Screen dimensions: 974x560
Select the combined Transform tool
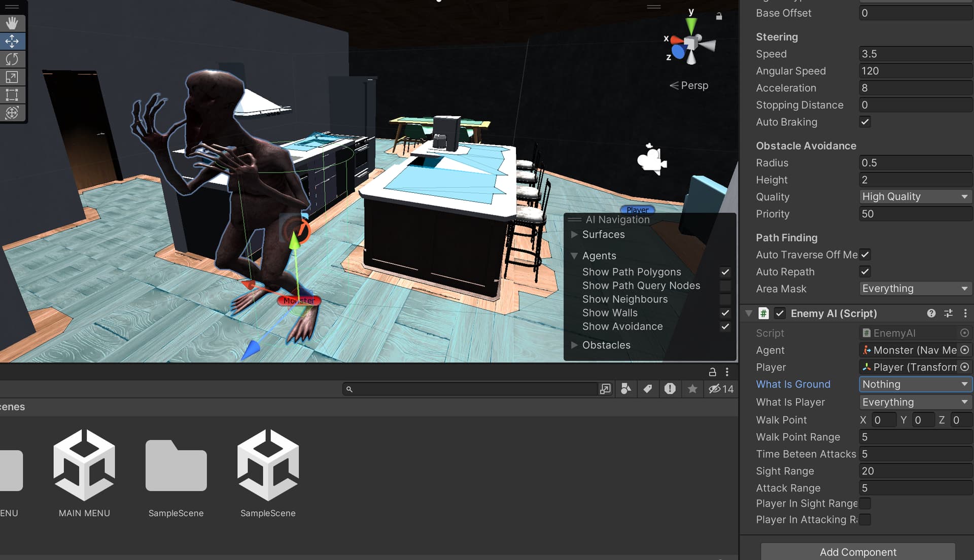coord(12,113)
